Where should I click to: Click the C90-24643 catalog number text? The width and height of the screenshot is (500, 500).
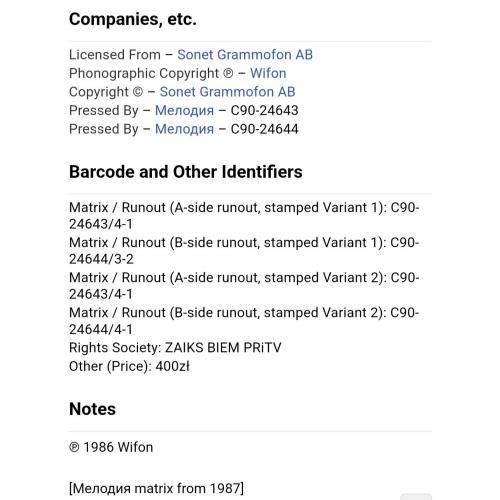pyautogui.click(x=264, y=110)
